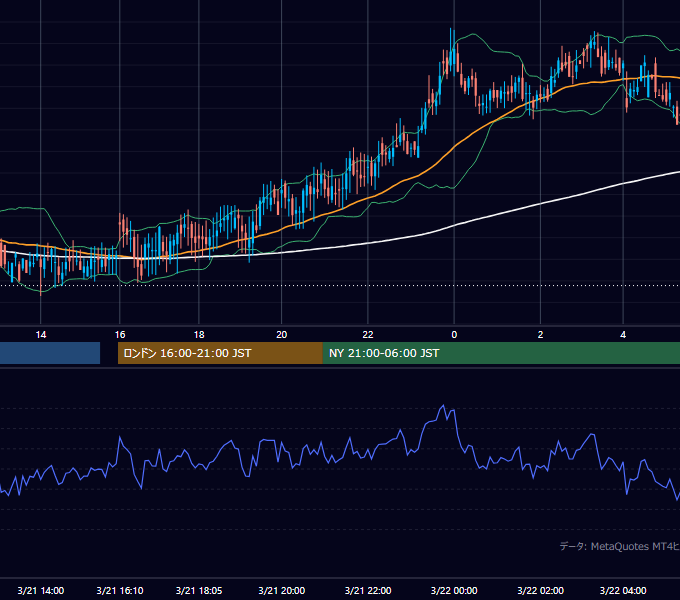
Task: Click hour label 4 on the chart axis
Action: click(623, 335)
